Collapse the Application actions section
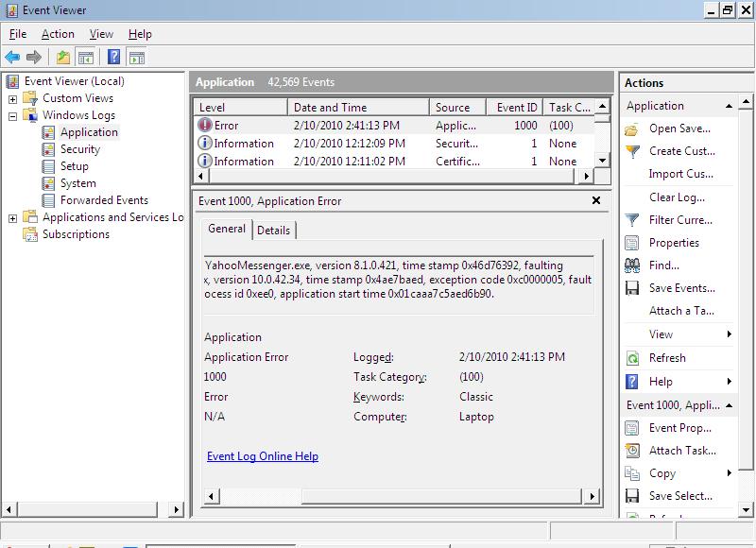Screen dimensions: 756x548 click(x=729, y=106)
